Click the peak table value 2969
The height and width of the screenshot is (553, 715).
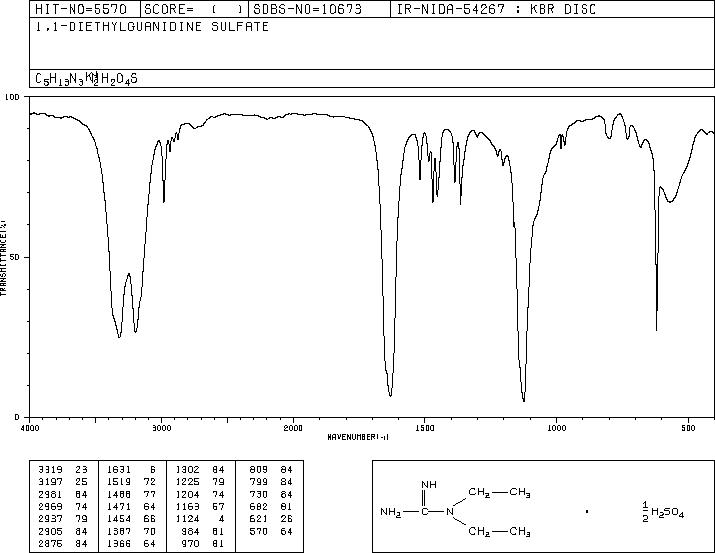coord(50,506)
